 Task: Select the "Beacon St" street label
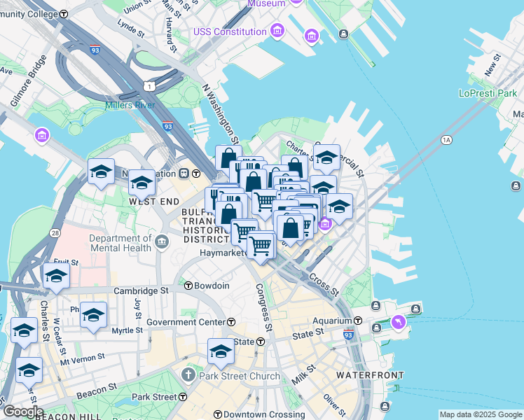97,391
